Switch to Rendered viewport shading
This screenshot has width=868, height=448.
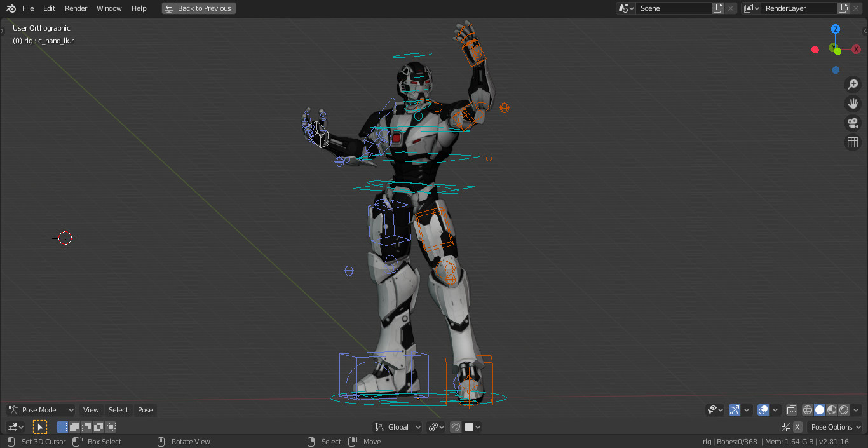[x=844, y=410]
